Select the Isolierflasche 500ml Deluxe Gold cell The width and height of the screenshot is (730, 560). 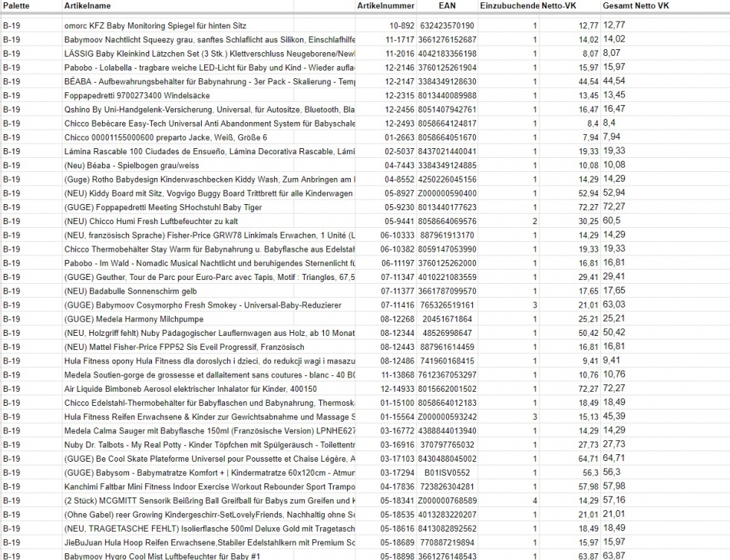pos(209,528)
